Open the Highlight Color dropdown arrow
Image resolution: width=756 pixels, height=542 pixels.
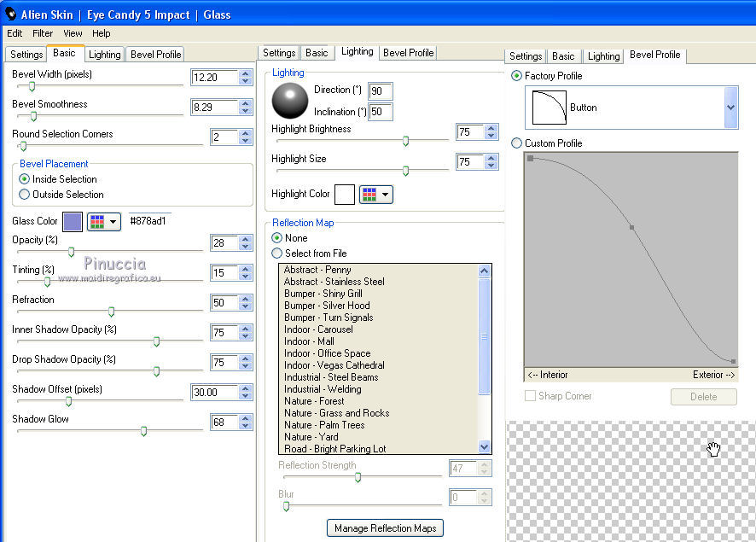tap(385, 195)
